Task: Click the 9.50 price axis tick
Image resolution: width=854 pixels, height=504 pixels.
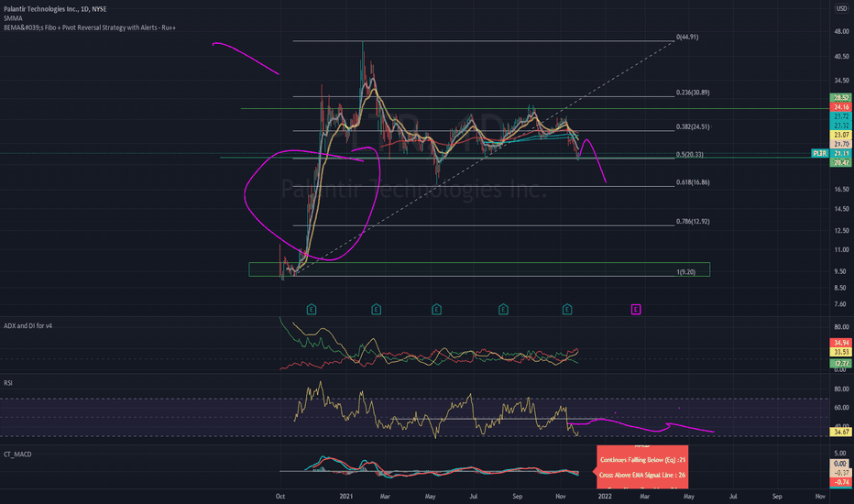Action: 841,272
